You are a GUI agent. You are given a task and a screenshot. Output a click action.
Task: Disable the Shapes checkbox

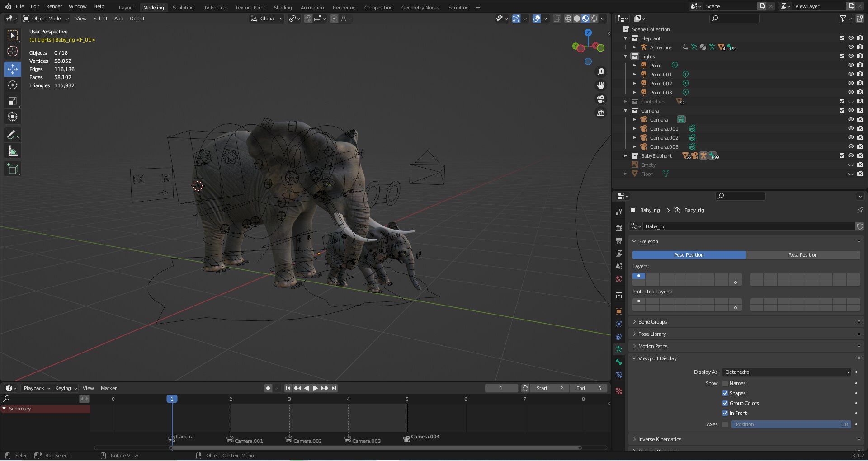(725, 393)
